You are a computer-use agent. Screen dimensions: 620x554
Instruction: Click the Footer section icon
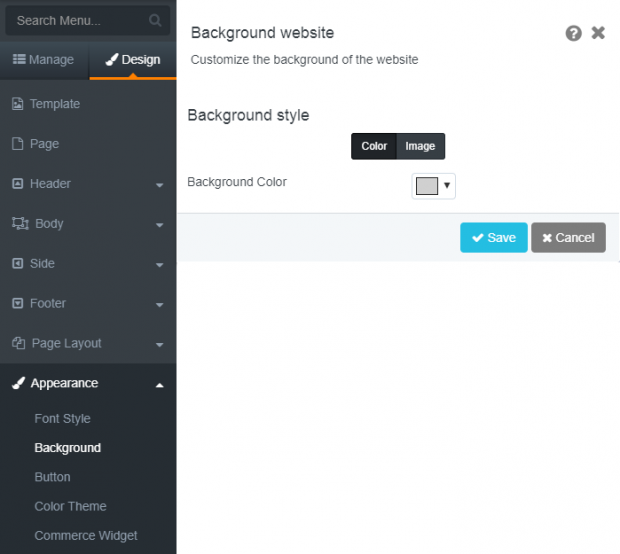pos(17,303)
